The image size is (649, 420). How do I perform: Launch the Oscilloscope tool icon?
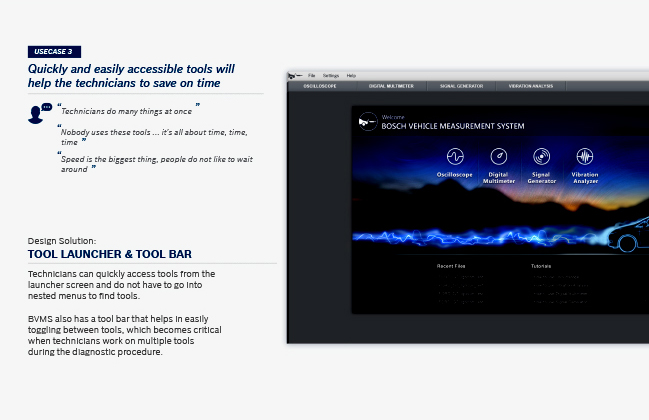[x=455, y=157]
